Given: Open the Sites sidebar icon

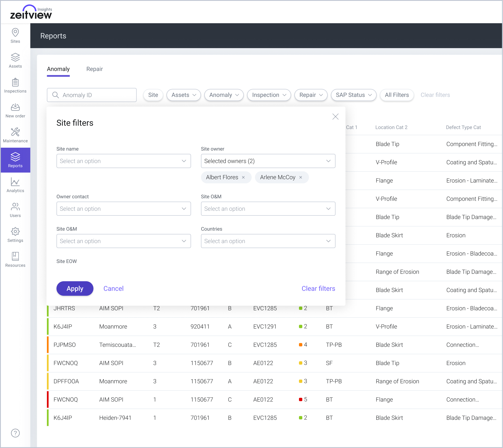Looking at the screenshot, I should coord(15,36).
